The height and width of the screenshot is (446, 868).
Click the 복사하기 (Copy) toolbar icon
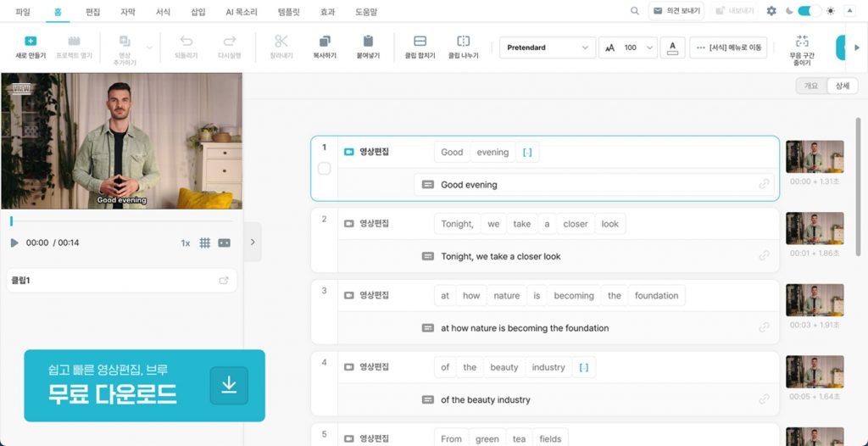click(x=325, y=42)
